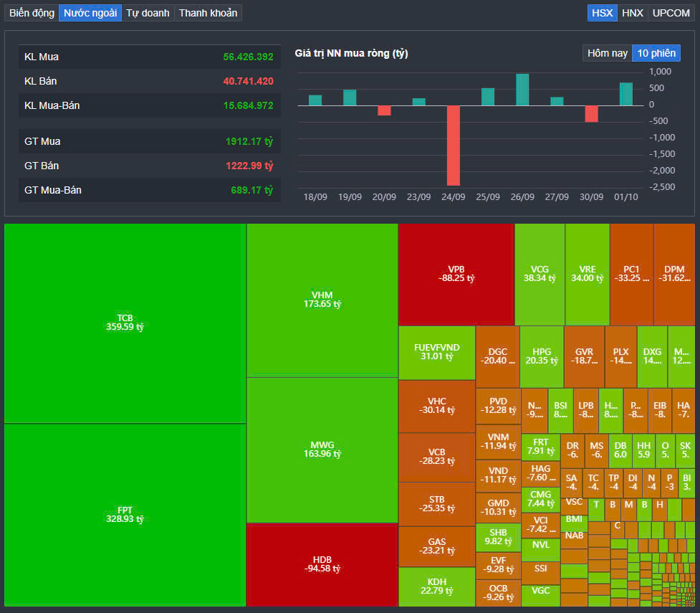Click the 18/09 bar in chart

[315, 100]
